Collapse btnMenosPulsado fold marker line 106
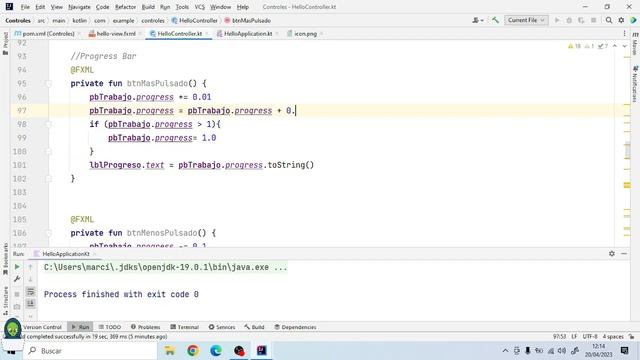Viewport: 640px width, 360px height. [48, 233]
